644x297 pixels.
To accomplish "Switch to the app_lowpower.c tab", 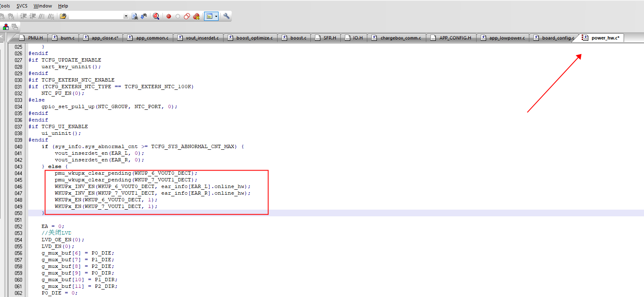I will click(503, 38).
